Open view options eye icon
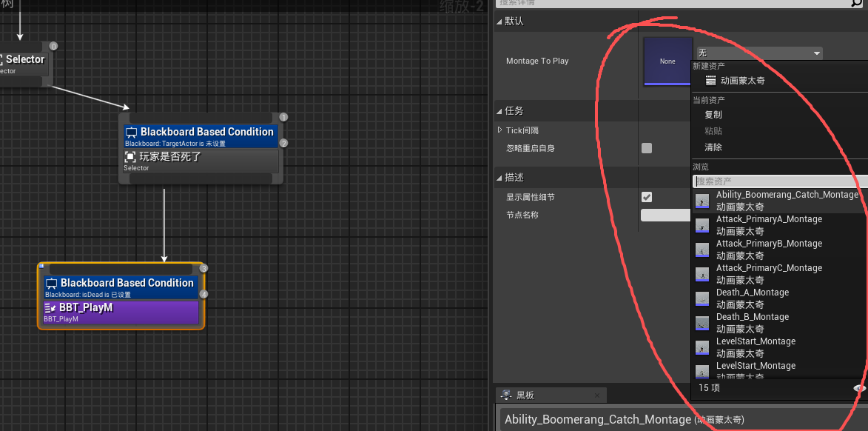 tap(861, 388)
